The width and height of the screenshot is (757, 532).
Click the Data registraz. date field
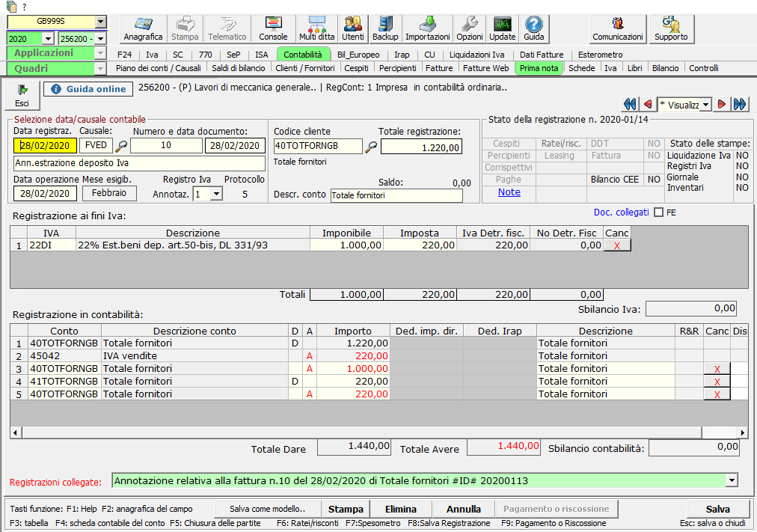(x=45, y=145)
